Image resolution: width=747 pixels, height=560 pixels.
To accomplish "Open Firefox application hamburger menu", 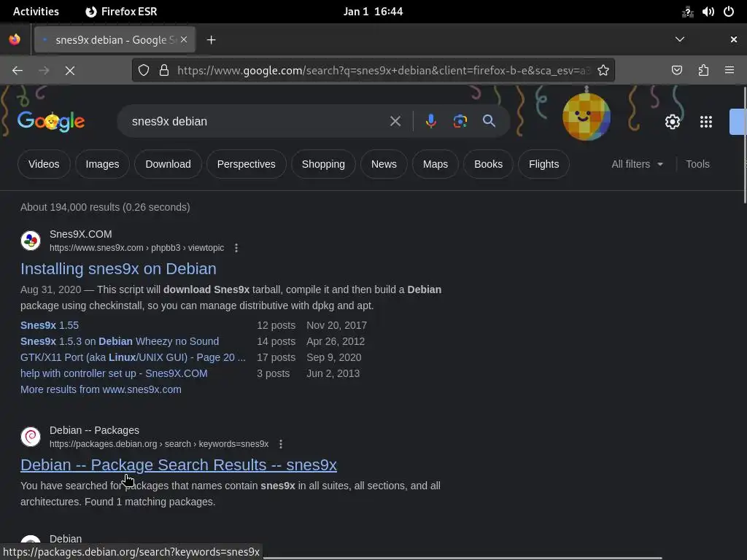I will [729, 71].
